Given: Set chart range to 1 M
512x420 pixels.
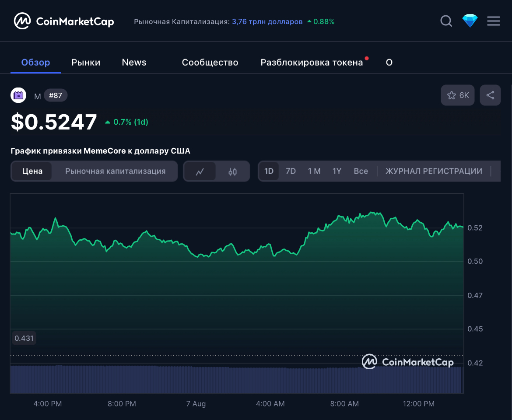Looking at the screenshot, I should 314,171.
